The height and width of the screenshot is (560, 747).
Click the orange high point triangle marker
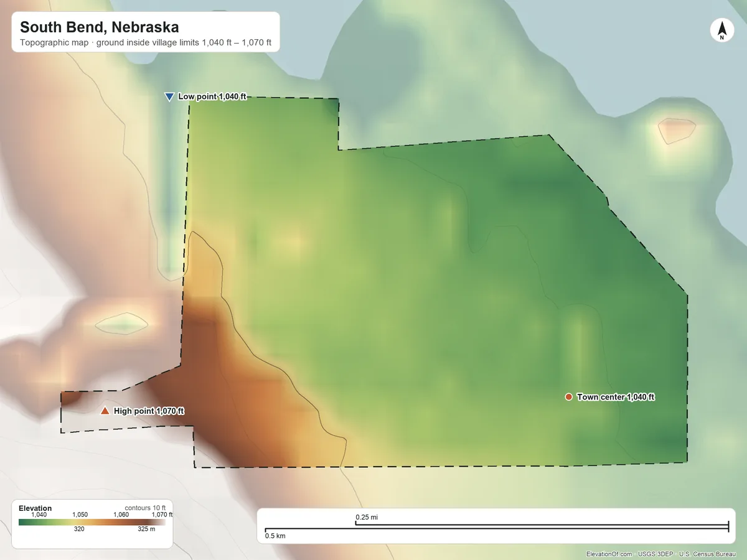tap(105, 411)
